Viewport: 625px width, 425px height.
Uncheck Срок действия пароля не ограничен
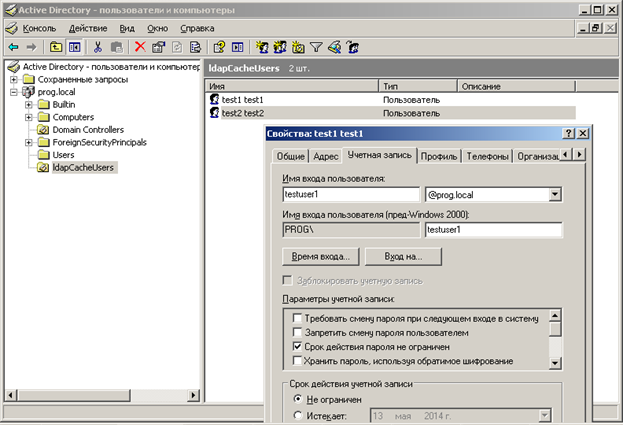[297, 346]
